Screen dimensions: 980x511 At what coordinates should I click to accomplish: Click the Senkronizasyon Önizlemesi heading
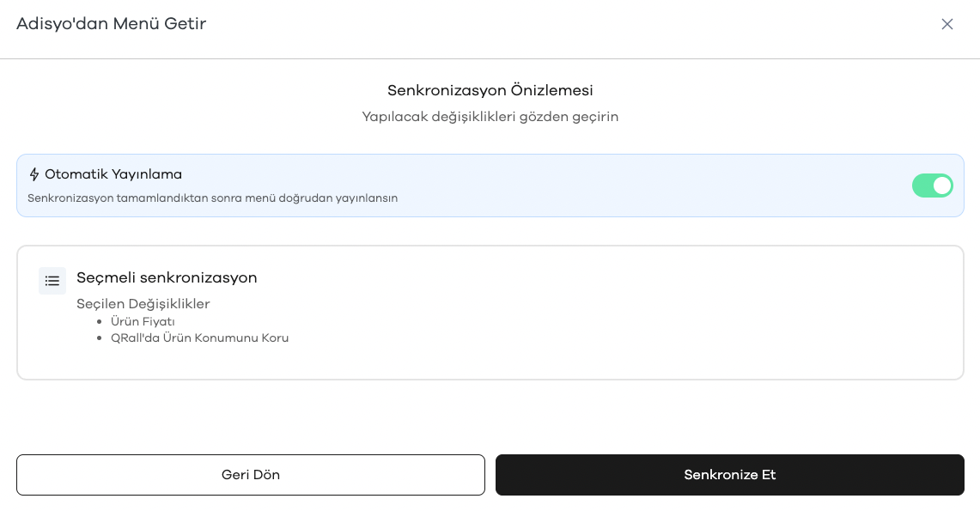[x=490, y=90]
